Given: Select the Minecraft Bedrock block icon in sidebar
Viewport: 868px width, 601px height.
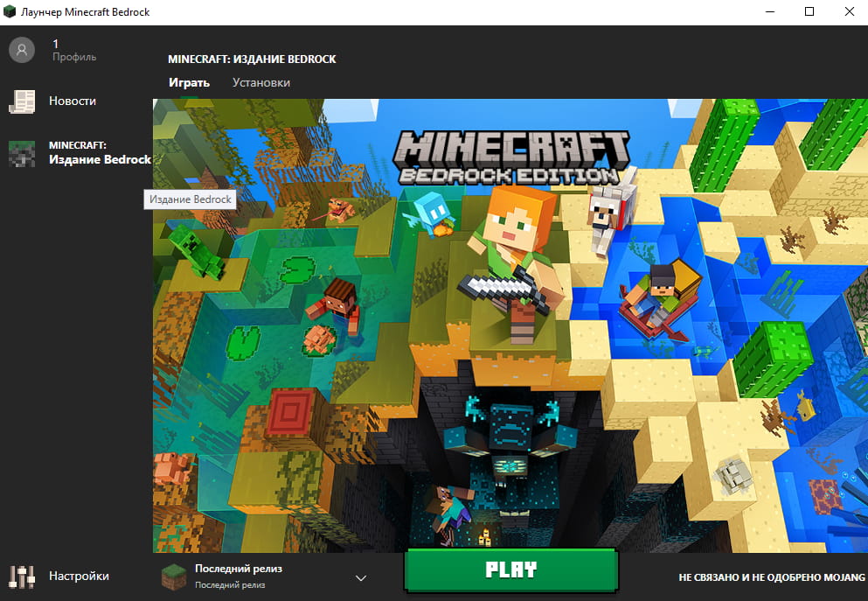Looking at the screenshot, I should [22, 153].
